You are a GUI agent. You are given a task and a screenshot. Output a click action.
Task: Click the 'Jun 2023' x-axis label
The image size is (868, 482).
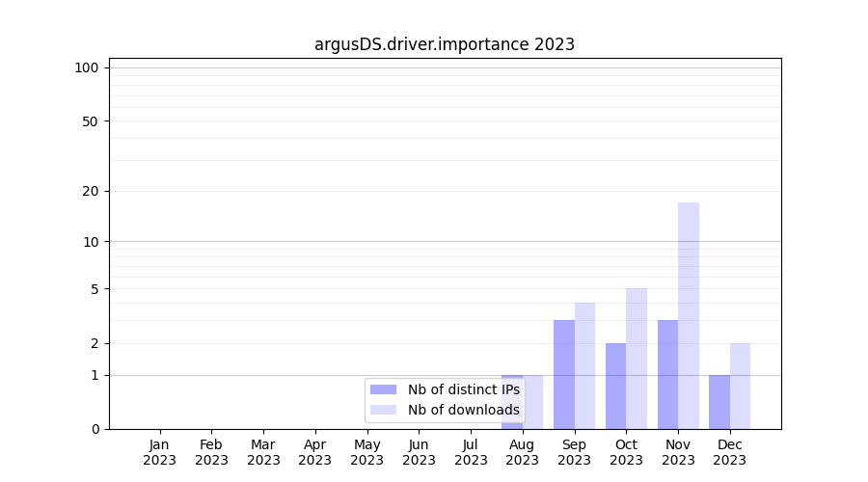pyautogui.click(x=419, y=452)
